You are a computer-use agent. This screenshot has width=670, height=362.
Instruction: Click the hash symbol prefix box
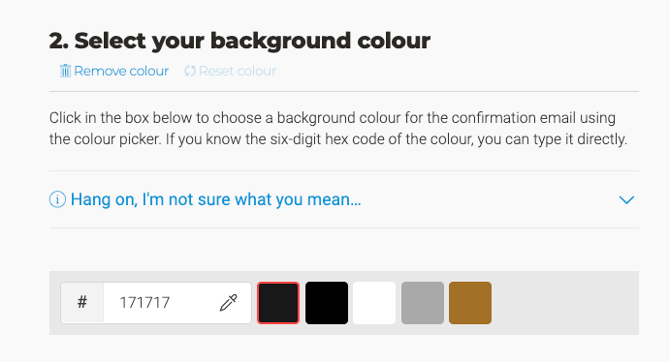pos(82,303)
